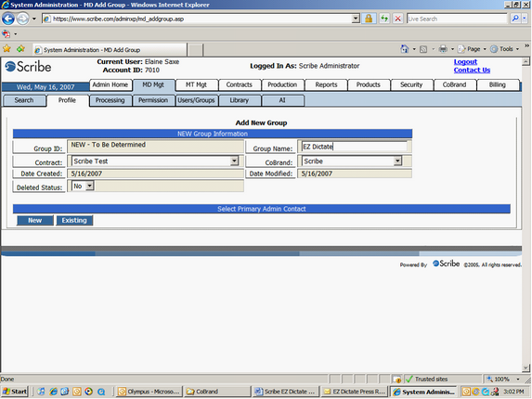
Task: Select the Profile sub-tab
Action: click(67, 100)
